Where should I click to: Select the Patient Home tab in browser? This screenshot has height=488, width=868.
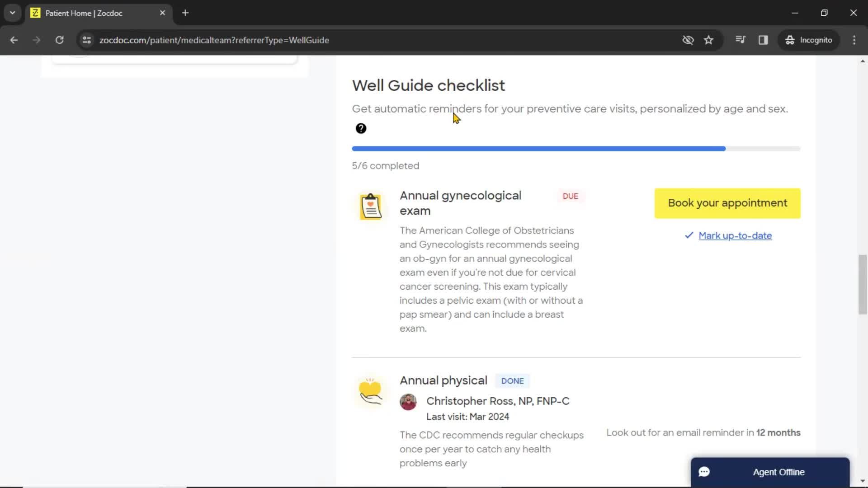pos(99,13)
